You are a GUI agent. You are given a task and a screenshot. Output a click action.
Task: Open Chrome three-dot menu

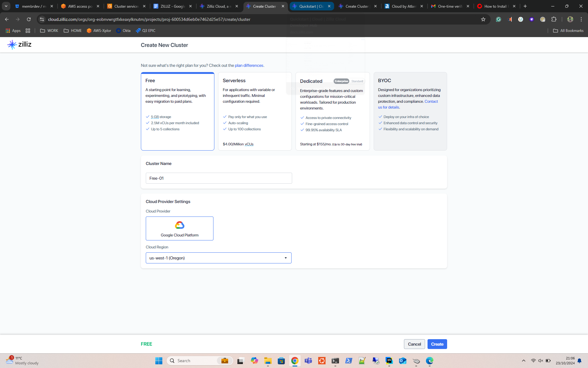[x=581, y=19]
